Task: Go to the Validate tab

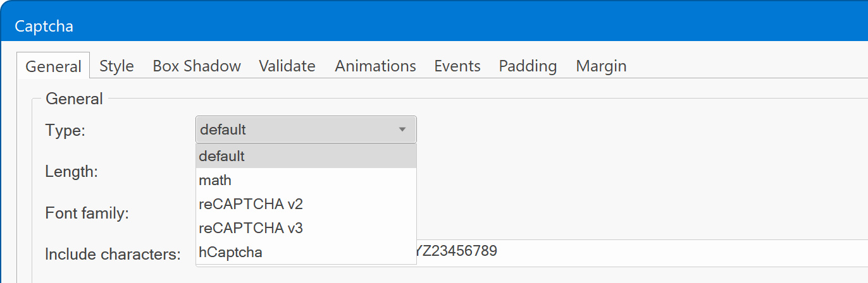Action: (x=287, y=66)
